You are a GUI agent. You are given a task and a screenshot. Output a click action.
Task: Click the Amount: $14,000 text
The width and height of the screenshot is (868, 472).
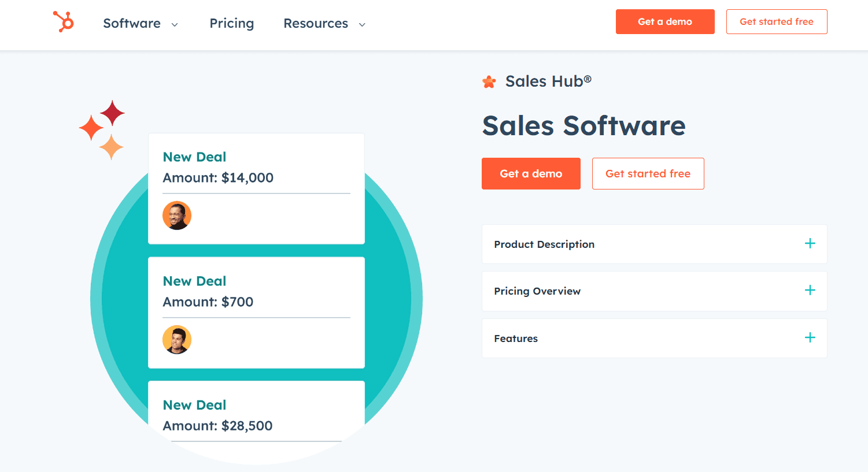click(218, 178)
